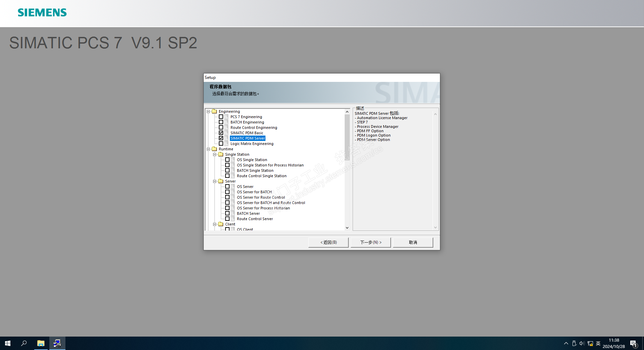
Task: Activate the Setup installer taskbar icon
Action: [x=57, y=343]
